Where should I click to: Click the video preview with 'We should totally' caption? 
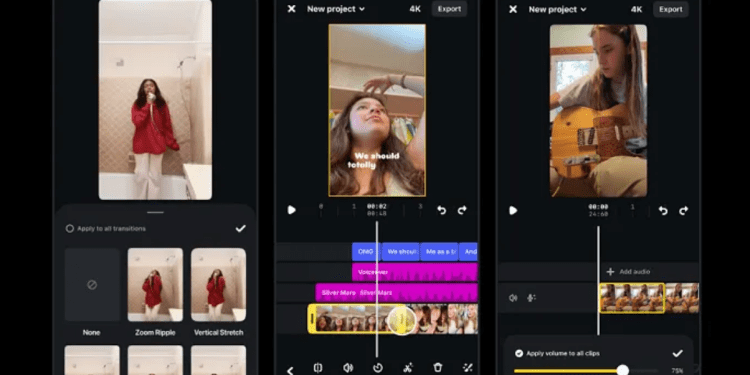tap(377, 110)
